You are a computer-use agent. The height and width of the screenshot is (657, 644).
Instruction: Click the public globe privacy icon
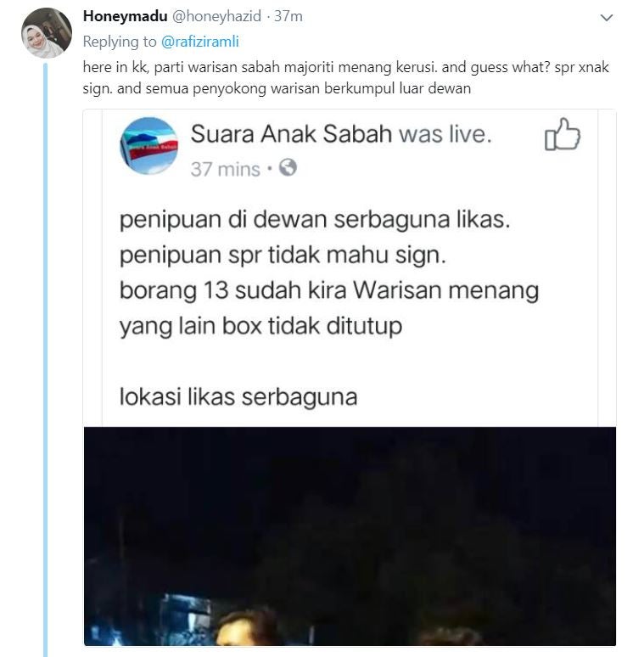tap(288, 168)
